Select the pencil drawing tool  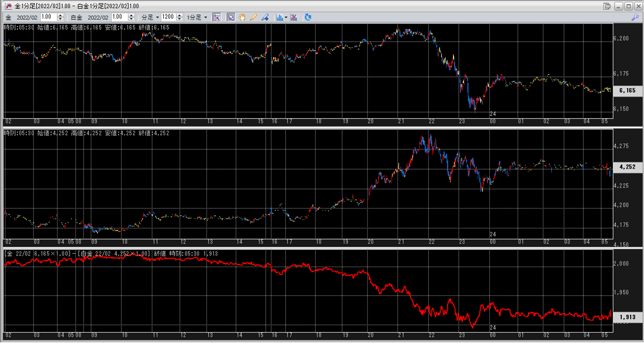pyautogui.click(x=254, y=17)
